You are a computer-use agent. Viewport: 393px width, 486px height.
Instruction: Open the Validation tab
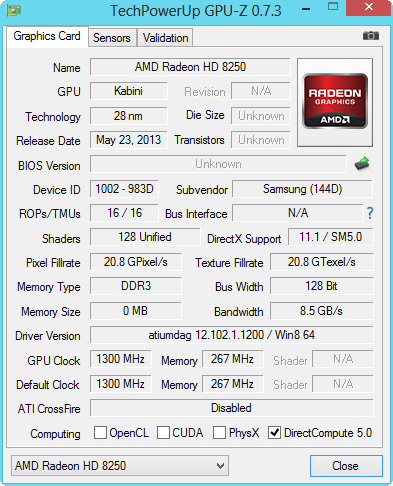pos(165,38)
